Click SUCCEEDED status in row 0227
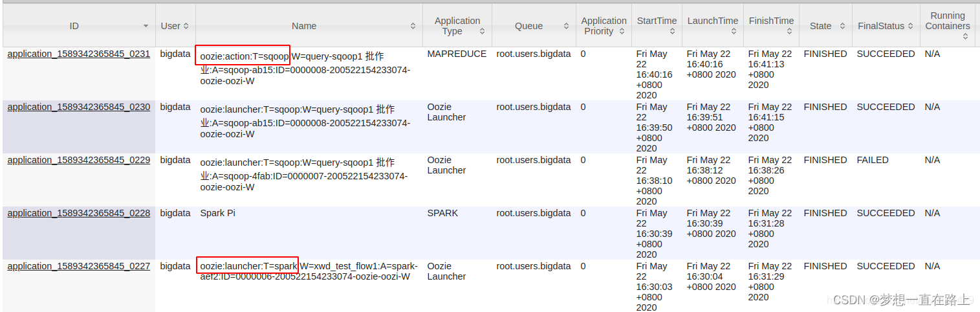 click(886, 266)
